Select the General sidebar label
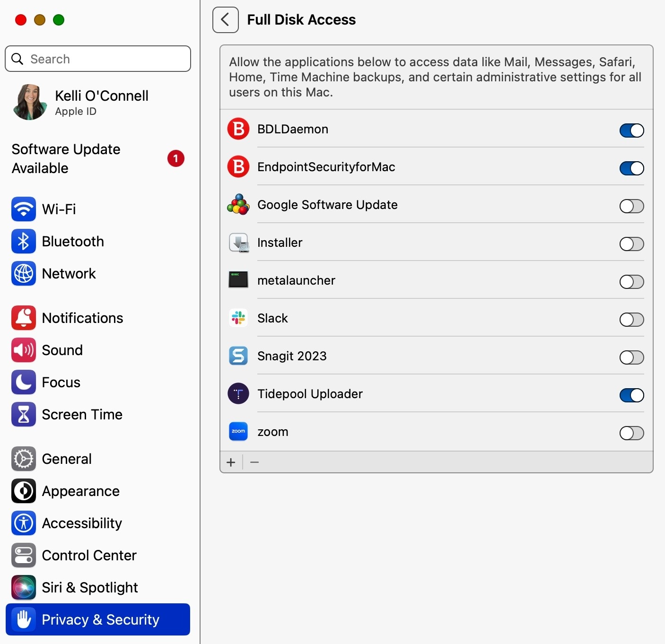Viewport: 665px width, 644px height. [67, 459]
